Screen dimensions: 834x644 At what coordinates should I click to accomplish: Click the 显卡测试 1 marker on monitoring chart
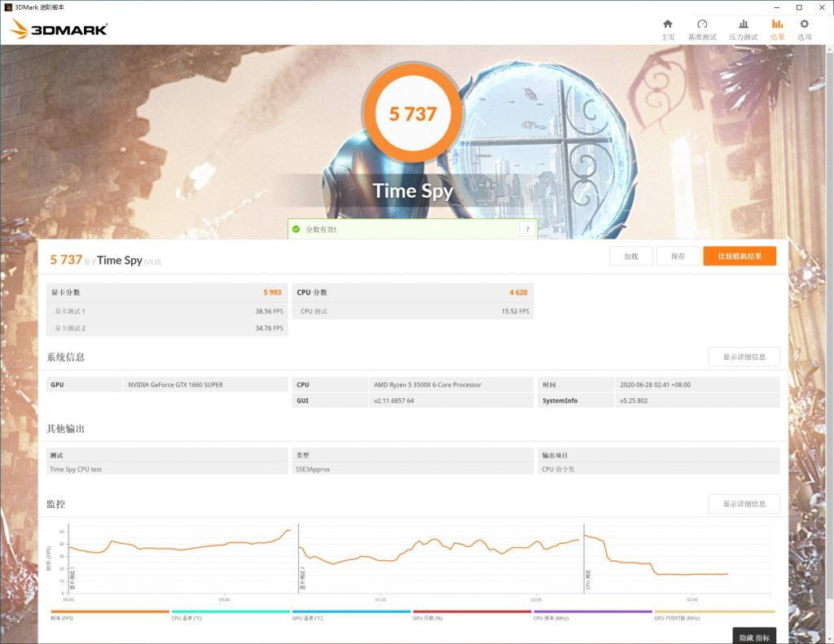tap(72, 577)
